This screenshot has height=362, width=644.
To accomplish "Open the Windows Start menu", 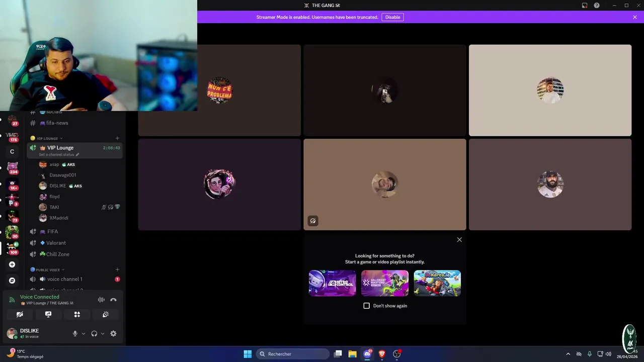I will pyautogui.click(x=248, y=354).
